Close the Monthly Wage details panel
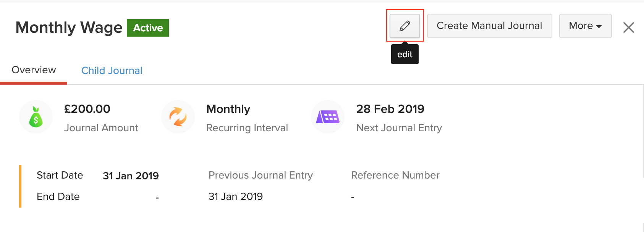 pyautogui.click(x=628, y=27)
